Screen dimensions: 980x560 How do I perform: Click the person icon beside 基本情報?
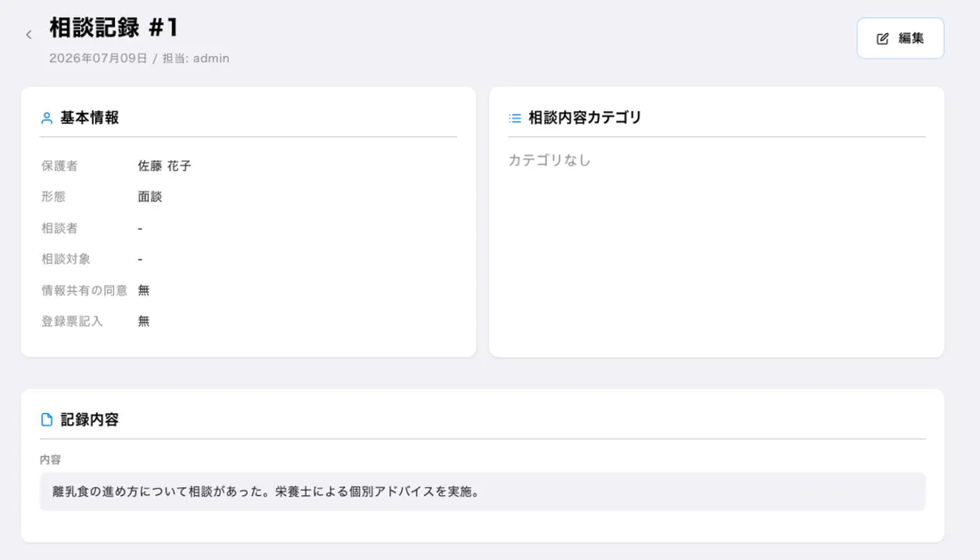46,118
